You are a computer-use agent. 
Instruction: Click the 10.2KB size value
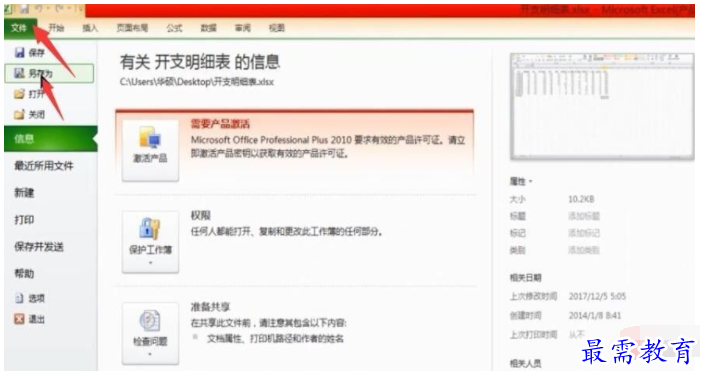(581, 199)
